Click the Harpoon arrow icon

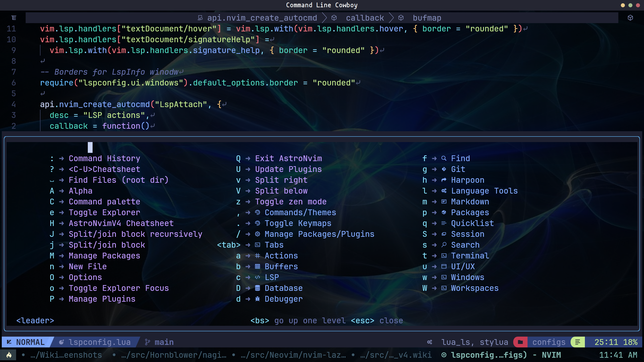444,180
